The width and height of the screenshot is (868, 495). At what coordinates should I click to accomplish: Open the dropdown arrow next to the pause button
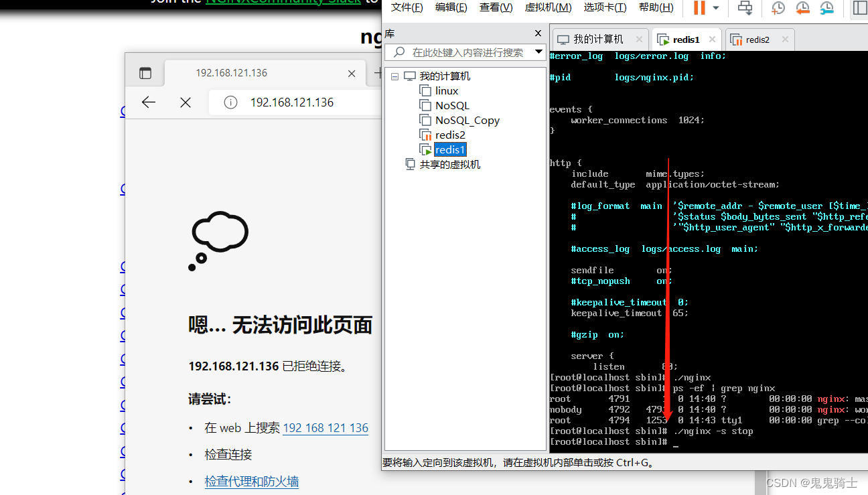point(716,8)
